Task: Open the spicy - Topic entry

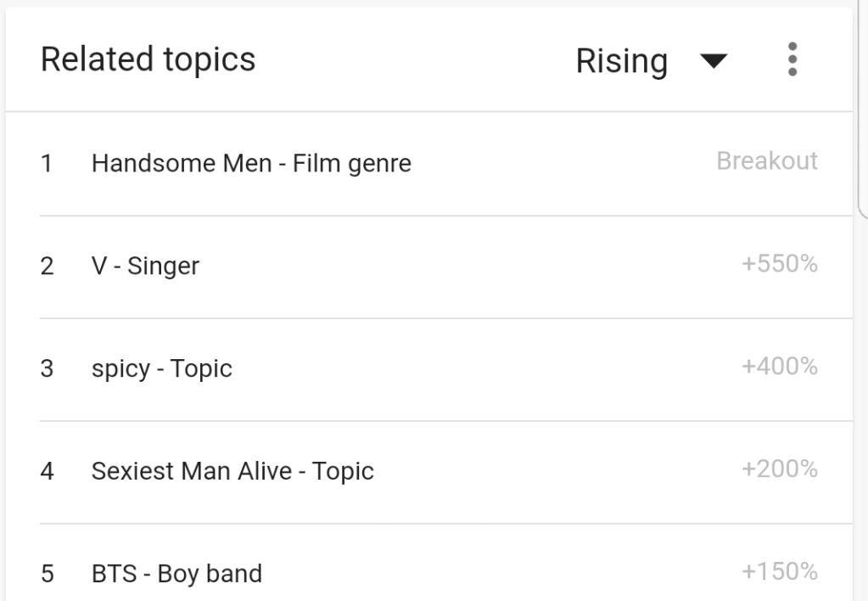Action: point(161,368)
